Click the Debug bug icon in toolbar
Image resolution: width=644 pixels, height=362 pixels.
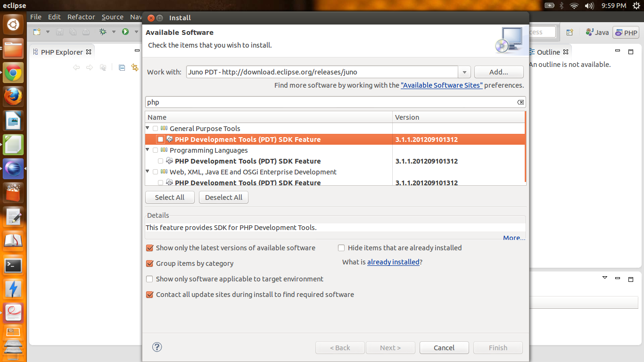pyautogui.click(x=103, y=32)
